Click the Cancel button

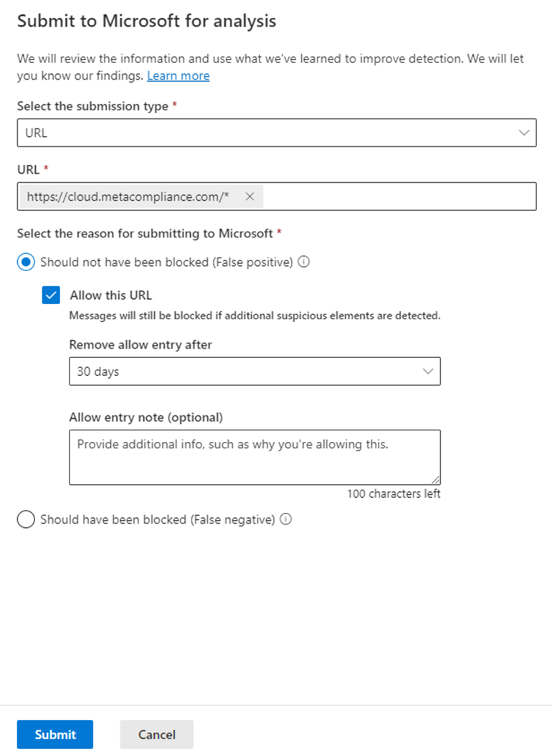pos(156,734)
